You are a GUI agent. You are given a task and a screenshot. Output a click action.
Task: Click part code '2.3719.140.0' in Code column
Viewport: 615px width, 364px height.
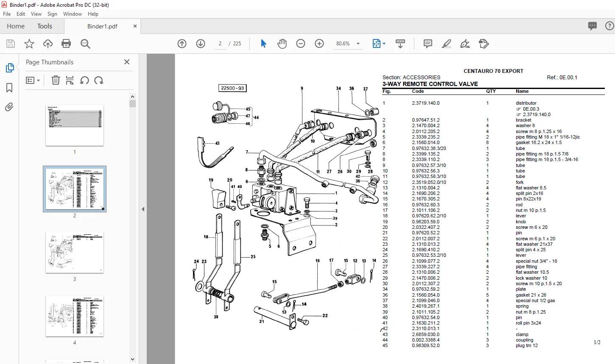(x=426, y=103)
